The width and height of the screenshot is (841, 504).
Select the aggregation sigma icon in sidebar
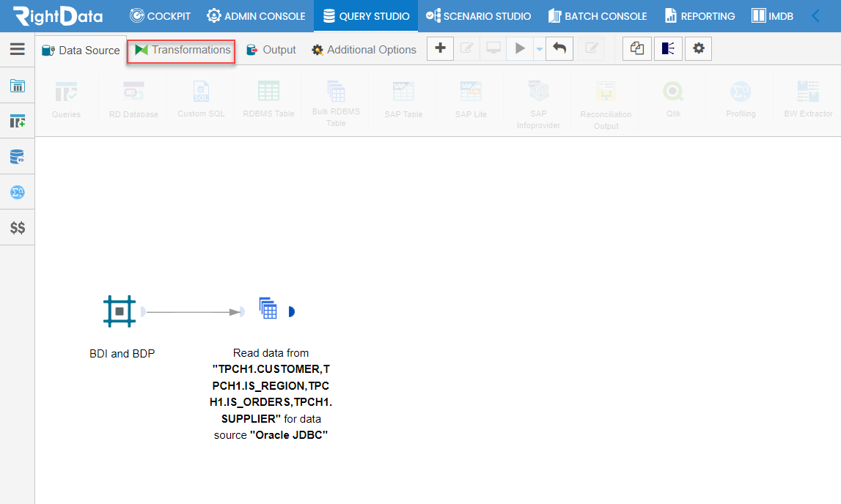(x=18, y=191)
